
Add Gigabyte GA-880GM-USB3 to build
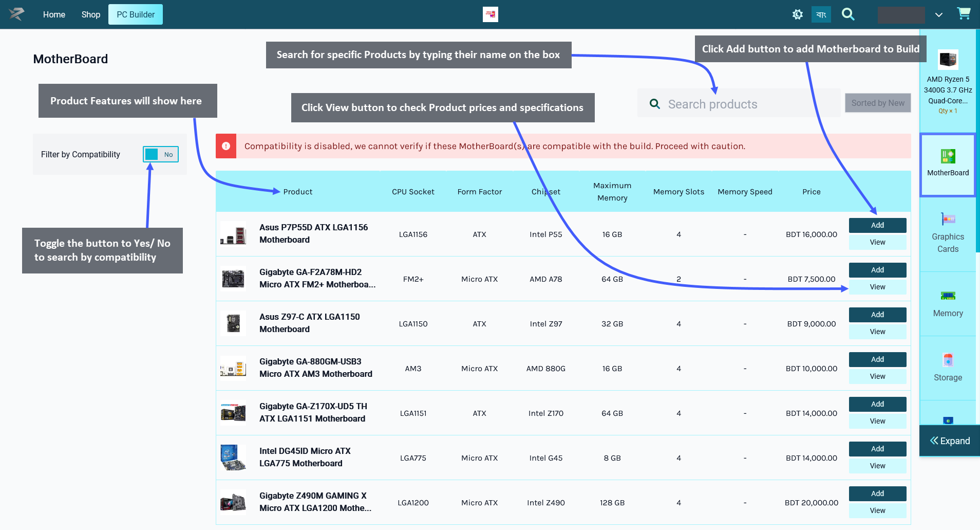(x=877, y=359)
